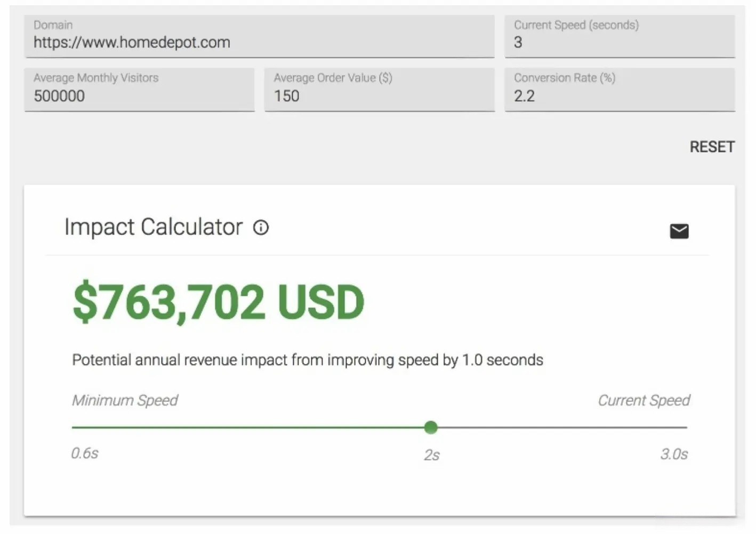Click the homedepot.com URL in the Domain field
The height and width of the screenshot is (534, 756).
pyautogui.click(x=132, y=43)
